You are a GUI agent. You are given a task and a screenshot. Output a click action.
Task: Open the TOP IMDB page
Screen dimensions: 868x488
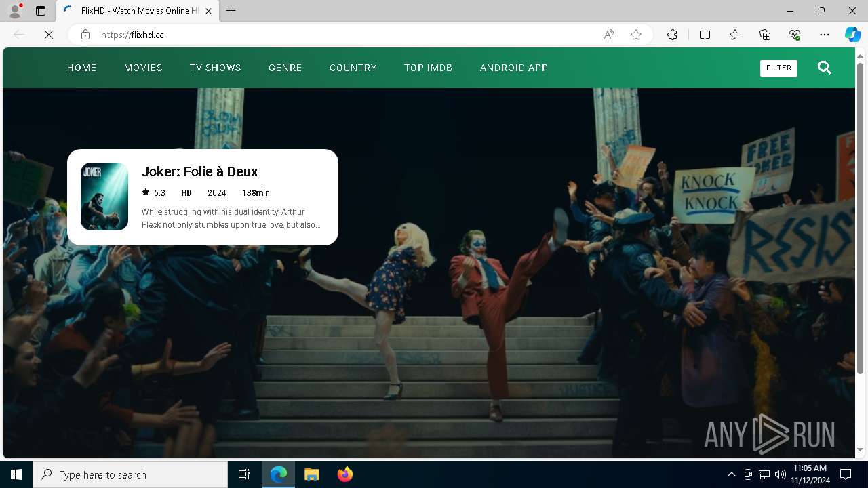(428, 68)
